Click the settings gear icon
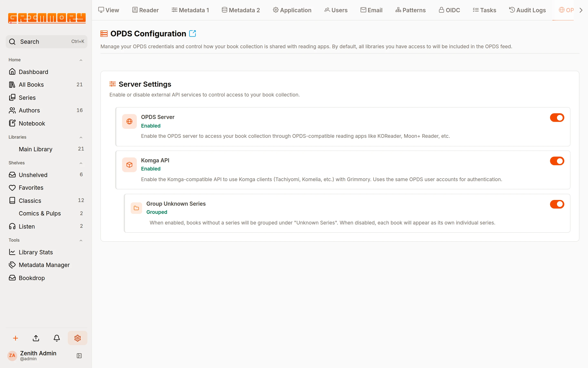 [78, 338]
